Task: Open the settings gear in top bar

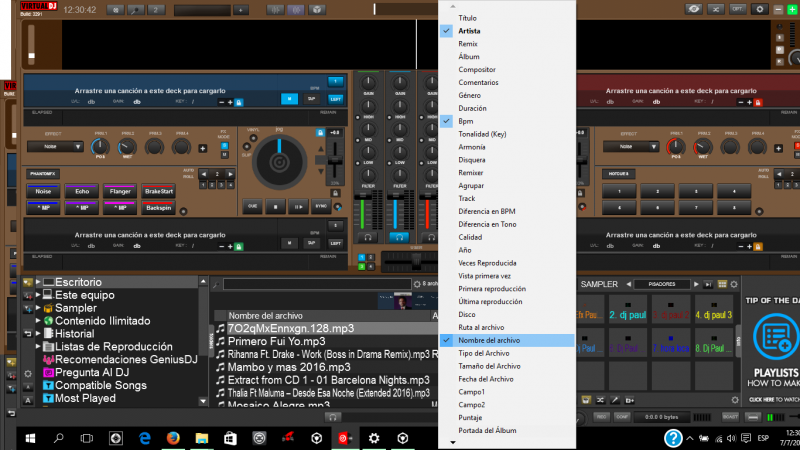Action: click(759, 9)
